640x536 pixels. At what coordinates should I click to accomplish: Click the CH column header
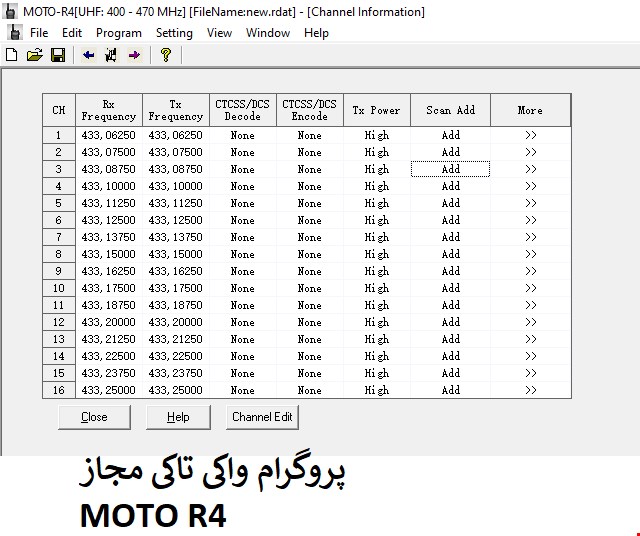click(x=59, y=110)
